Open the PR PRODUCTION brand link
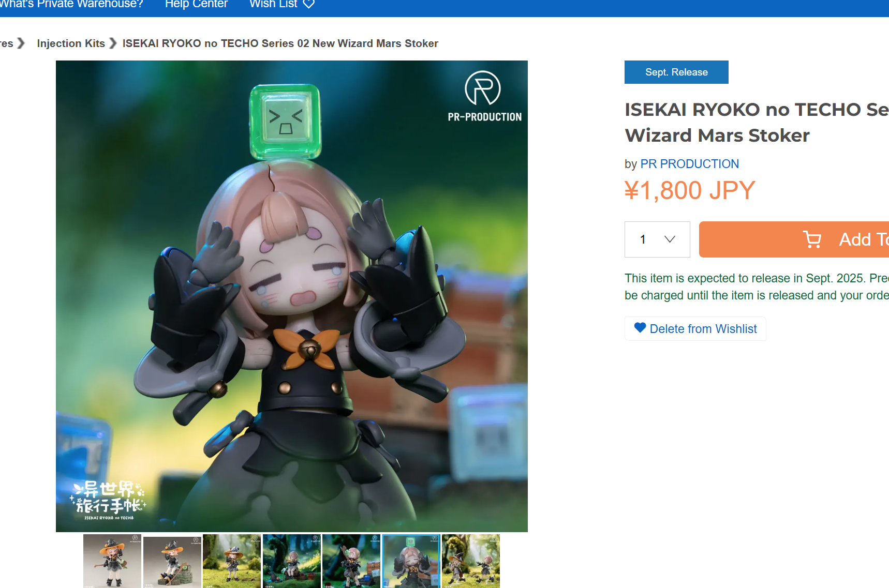889x588 pixels. (x=689, y=164)
